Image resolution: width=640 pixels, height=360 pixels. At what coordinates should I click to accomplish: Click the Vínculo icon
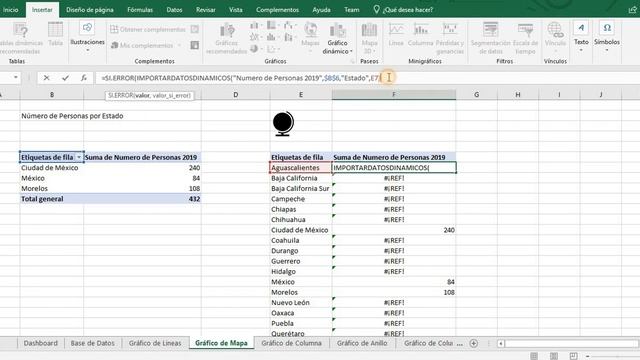pyautogui.click(x=555, y=30)
